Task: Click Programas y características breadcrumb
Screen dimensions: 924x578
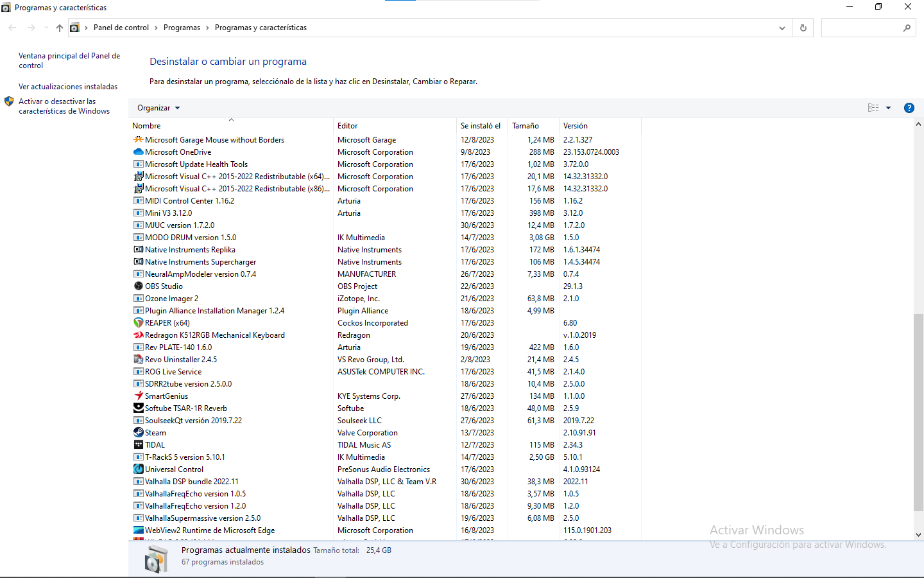Action: click(261, 28)
